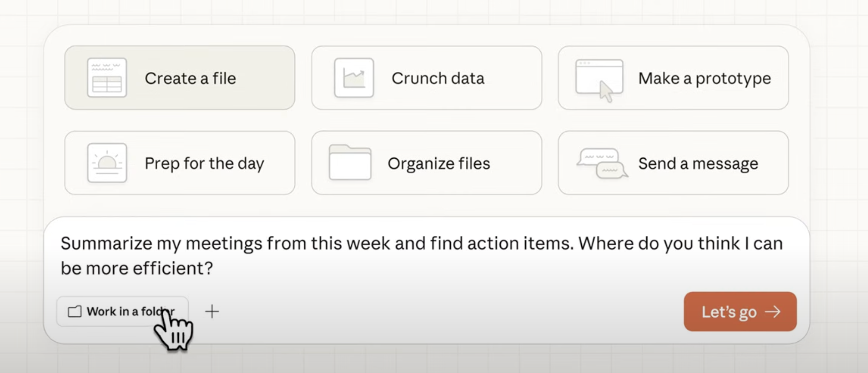Click the folder icon on Organize files

[x=350, y=163]
